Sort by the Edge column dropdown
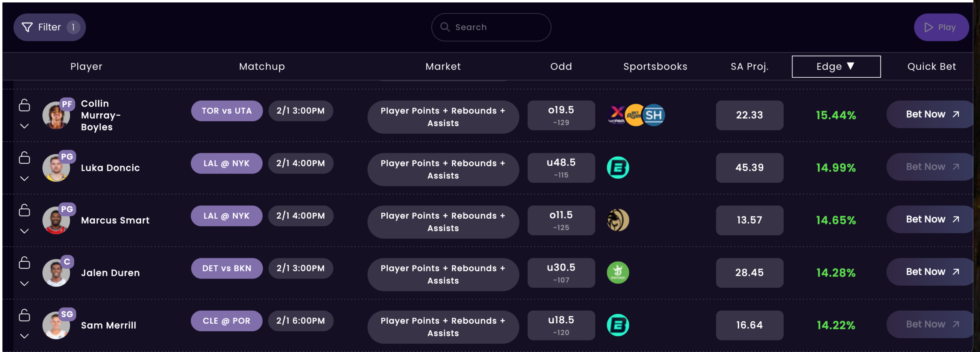This screenshot has height=352, width=980. pos(836,67)
